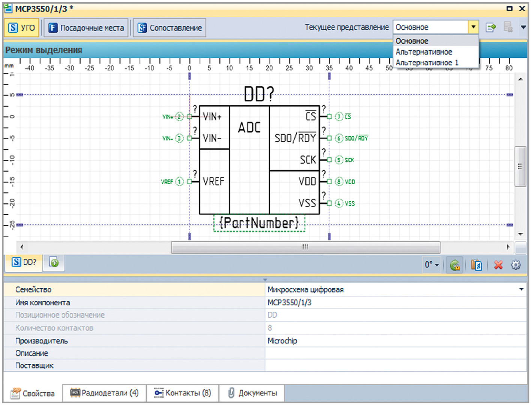Open the gear settings icon
The image size is (532, 405).
pos(516,265)
